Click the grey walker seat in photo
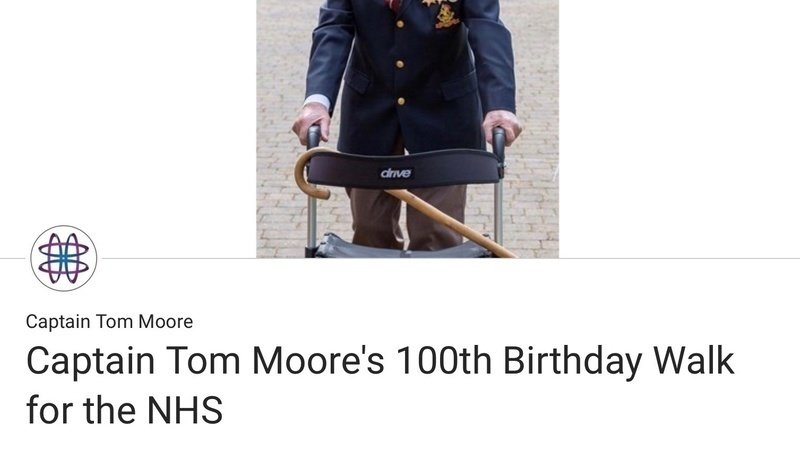This screenshot has width=800, height=450. coord(402,247)
